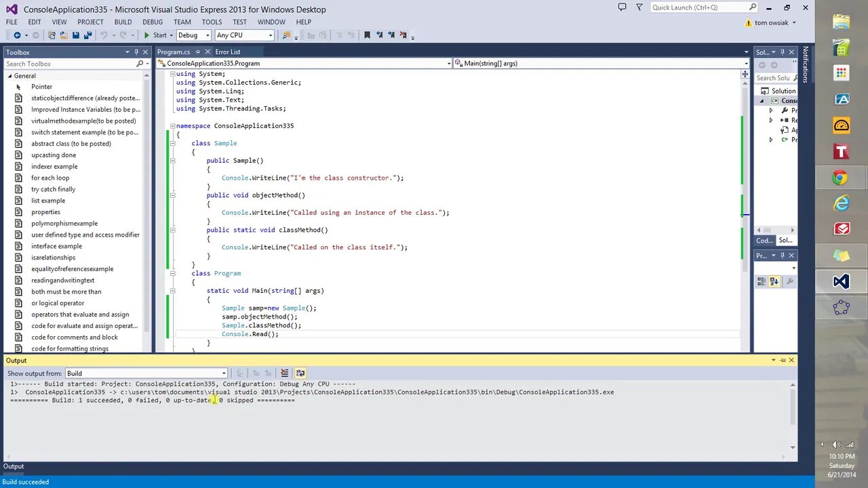The height and width of the screenshot is (488, 868).
Task: Go to the next bookmark icon
Action: (391, 35)
